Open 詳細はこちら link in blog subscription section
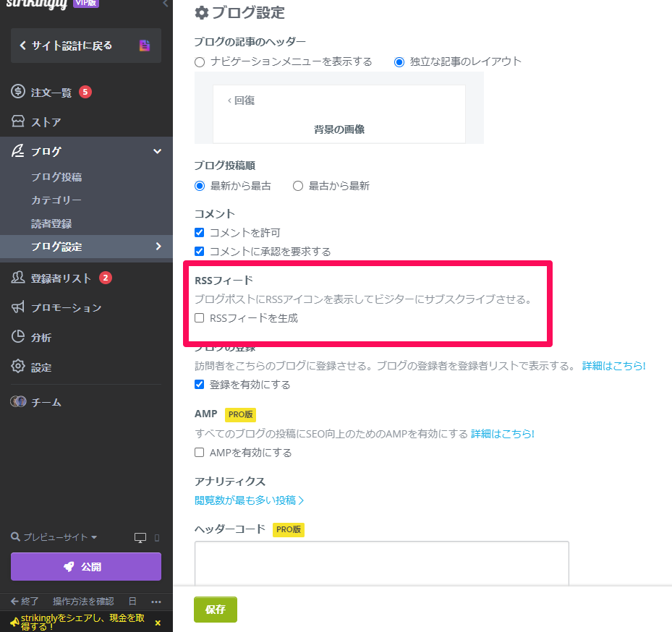The width and height of the screenshot is (672, 632). coord(613,366)
